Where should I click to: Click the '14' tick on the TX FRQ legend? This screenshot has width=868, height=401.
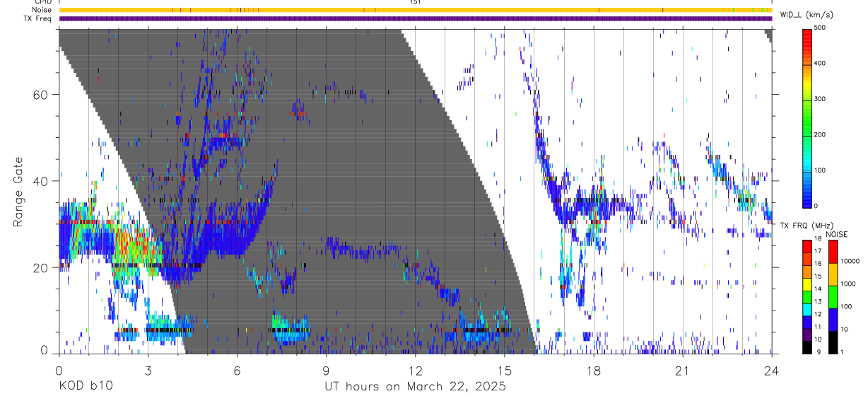819,289
